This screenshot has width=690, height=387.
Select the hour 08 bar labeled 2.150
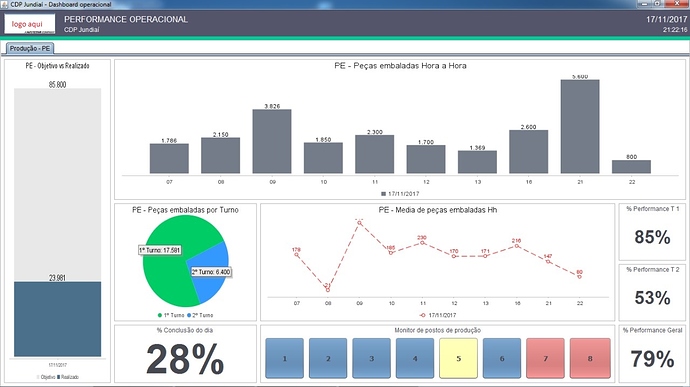220,155
